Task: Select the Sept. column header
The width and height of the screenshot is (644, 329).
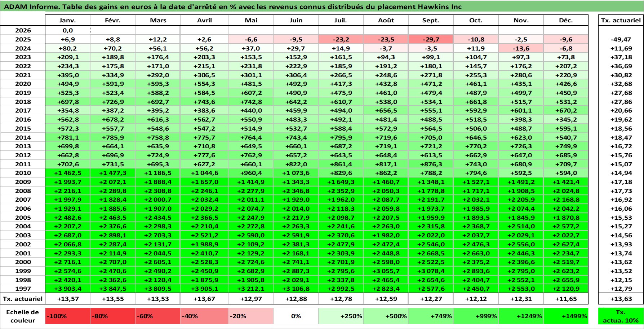Action: point(431,20)
